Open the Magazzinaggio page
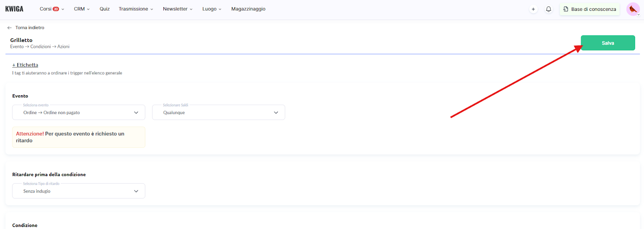This screenshot has height=229, width=644. (248, 9)
